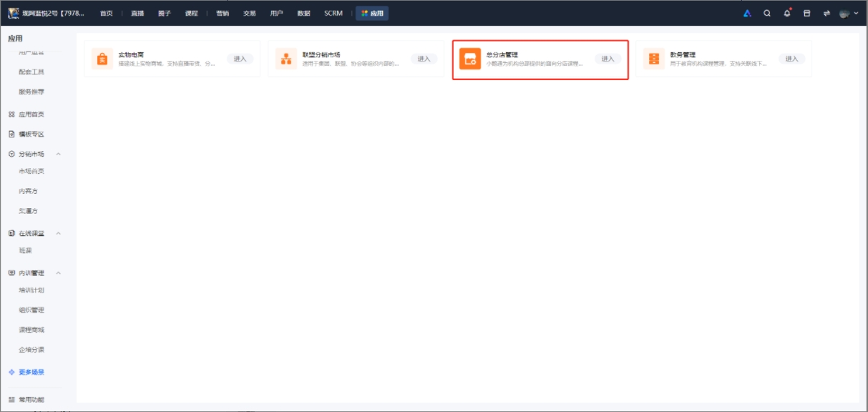Click the search magnifier icon in header
The image size is (868, 412).
point(767,13)
